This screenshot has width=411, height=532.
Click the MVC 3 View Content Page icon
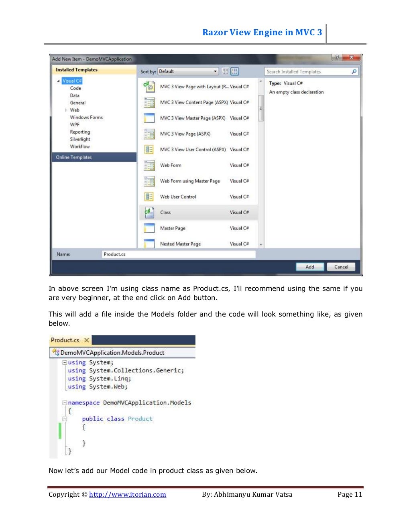pos(149,102)
